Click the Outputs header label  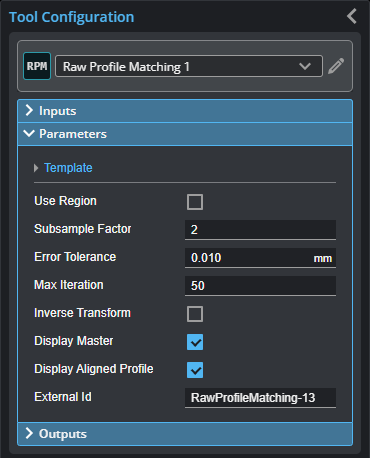63,434
